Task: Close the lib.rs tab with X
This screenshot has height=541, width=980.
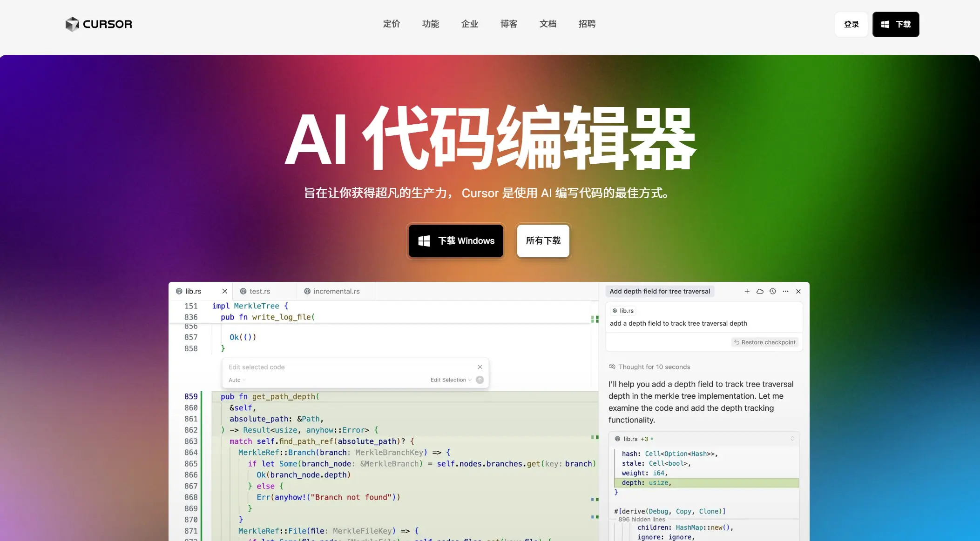Action: [x=225, y=291]
